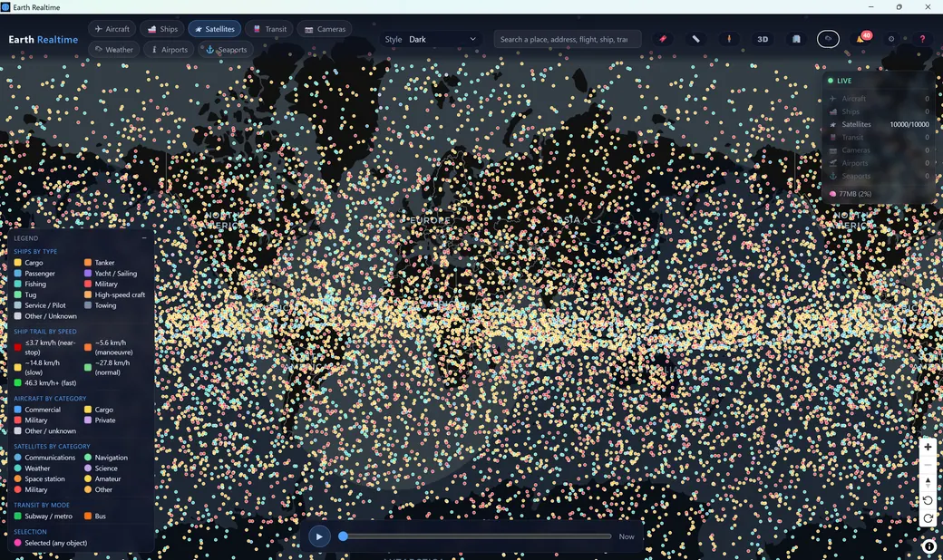Click the circled cloud icon in toolbar
This screenshot has height=560, width=943.
[x=828, y=39]
